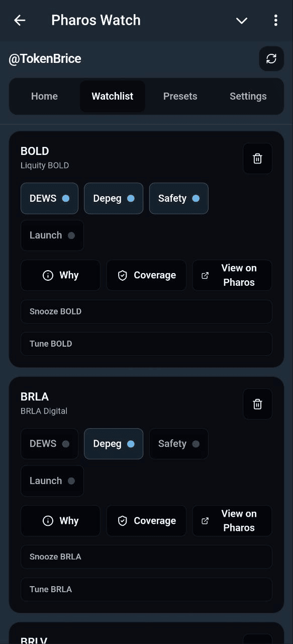Click the Pharos Watch title

pyautogui.click(x=96, y=20)
